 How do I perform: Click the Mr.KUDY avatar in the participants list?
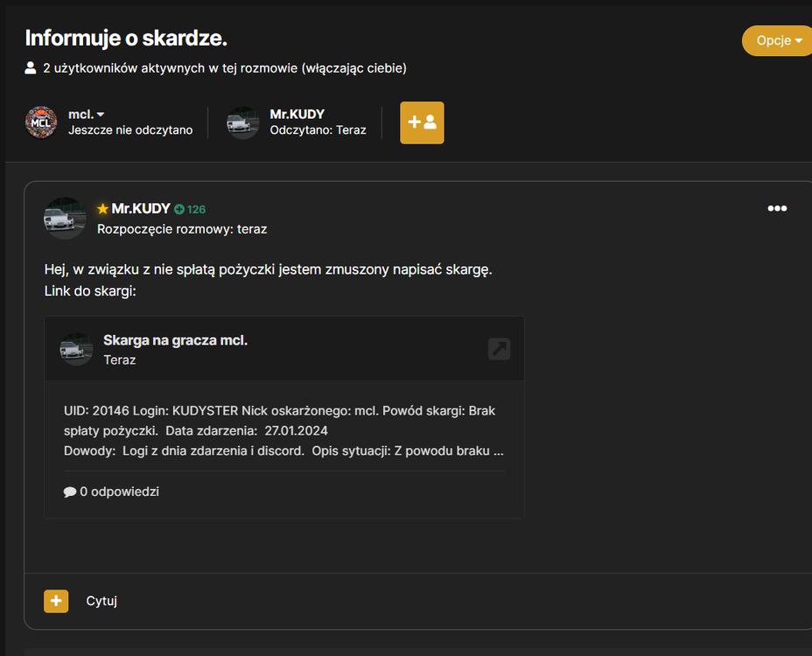point(243,122)
